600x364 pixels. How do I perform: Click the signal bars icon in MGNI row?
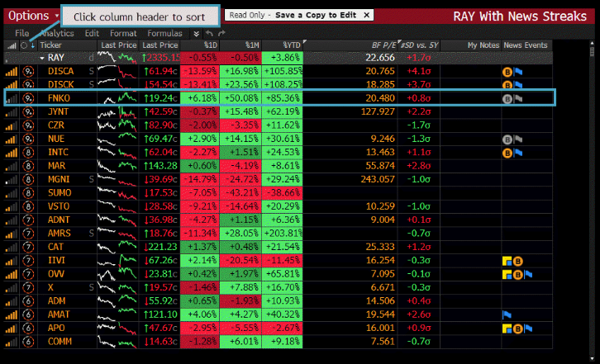point(12,179)
